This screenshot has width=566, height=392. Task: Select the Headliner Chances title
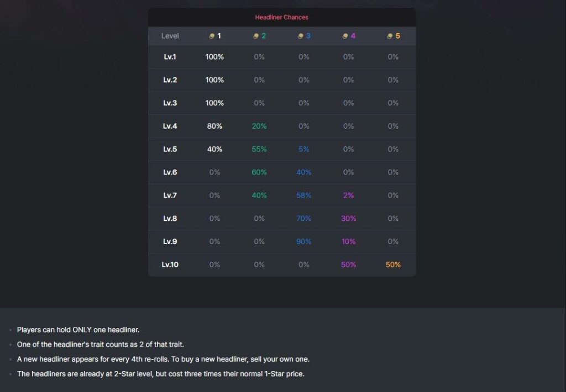tap(281, 17)
